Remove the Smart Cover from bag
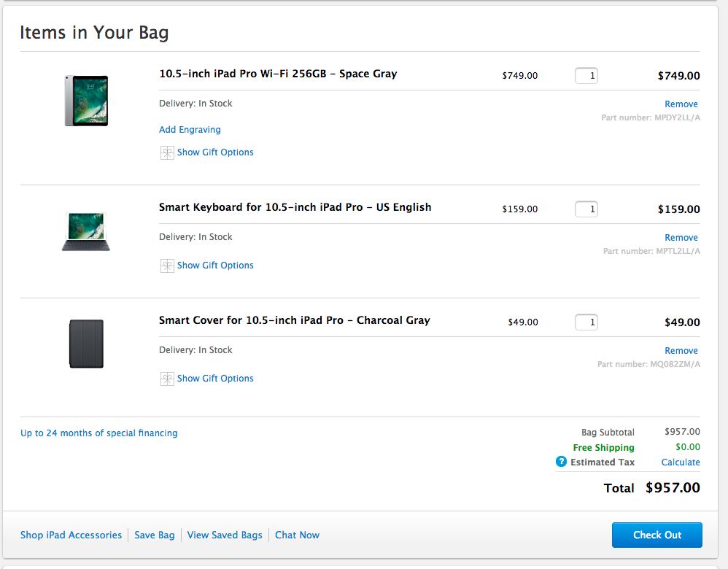Viewport: 728px width, 569px height. pyautogui.click(x=681, y=351)
